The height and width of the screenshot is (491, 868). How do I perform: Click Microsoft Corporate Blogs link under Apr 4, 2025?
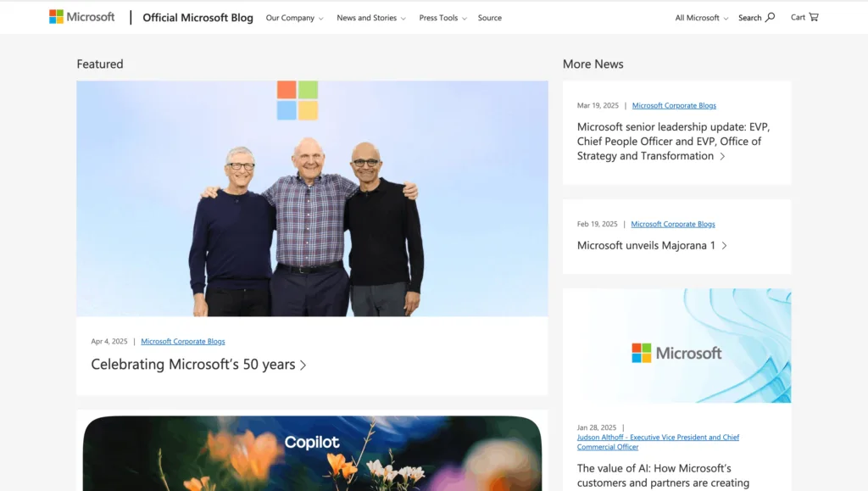point(183,342)
